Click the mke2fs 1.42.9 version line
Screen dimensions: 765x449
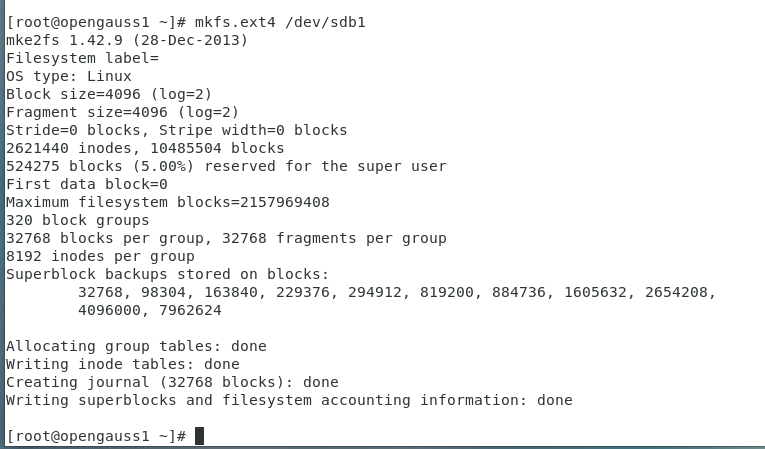(127, 40)
